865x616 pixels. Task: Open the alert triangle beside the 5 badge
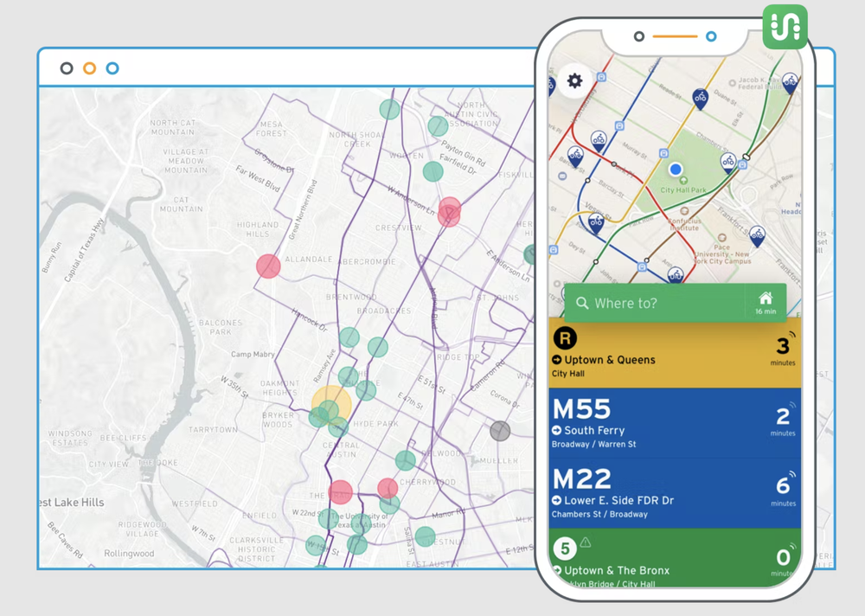pos(586,542)
